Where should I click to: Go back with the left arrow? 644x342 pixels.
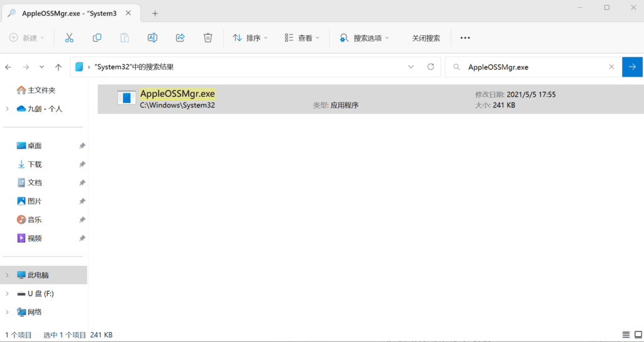(x=9, y=67)
